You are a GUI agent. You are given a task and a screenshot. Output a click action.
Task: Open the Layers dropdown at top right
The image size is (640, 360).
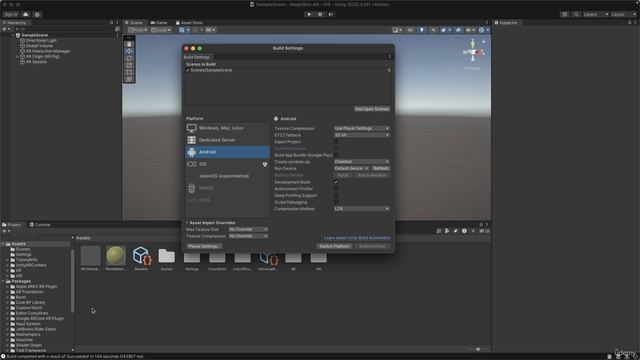596,14
